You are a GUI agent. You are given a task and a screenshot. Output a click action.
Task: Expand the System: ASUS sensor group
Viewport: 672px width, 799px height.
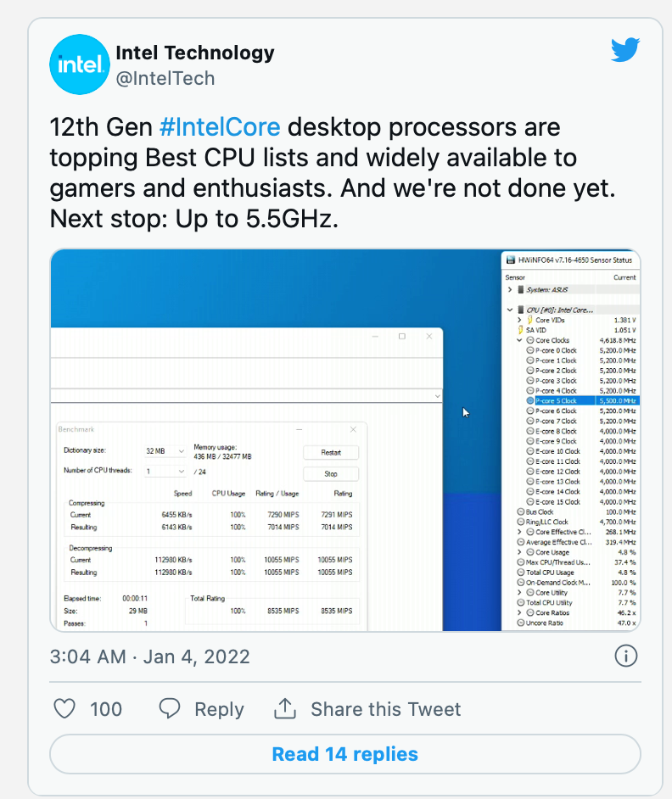(510, 289)
